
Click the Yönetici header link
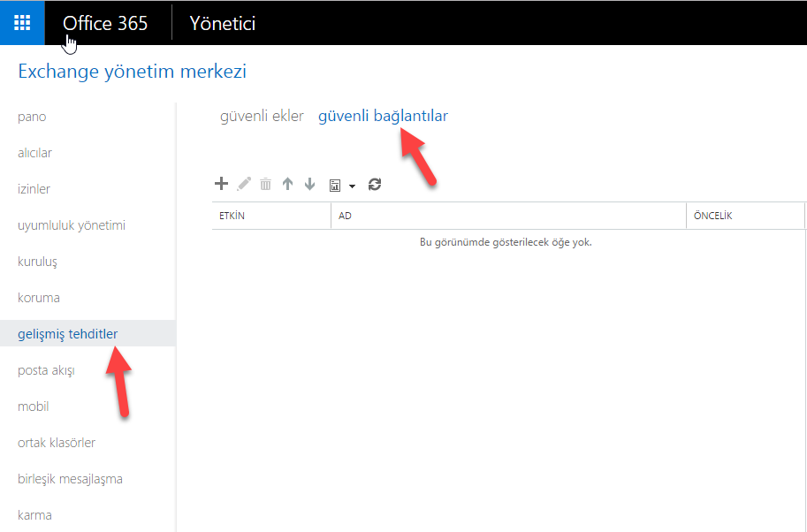point(223,23)
